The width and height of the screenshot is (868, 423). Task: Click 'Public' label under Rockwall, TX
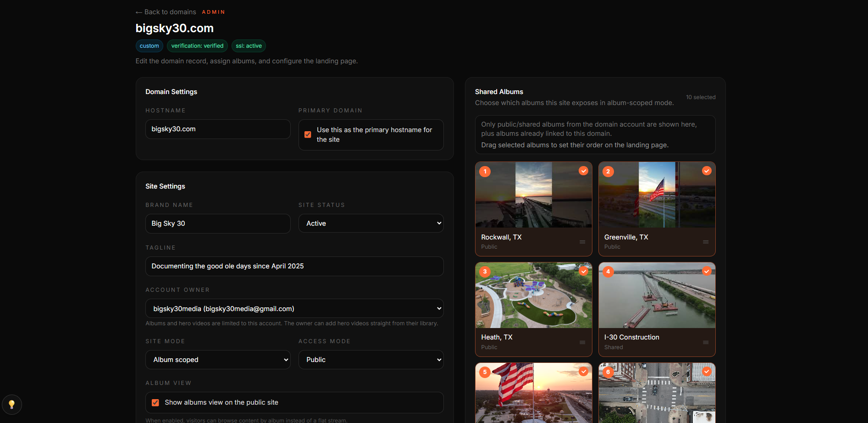tap(489, 247)
